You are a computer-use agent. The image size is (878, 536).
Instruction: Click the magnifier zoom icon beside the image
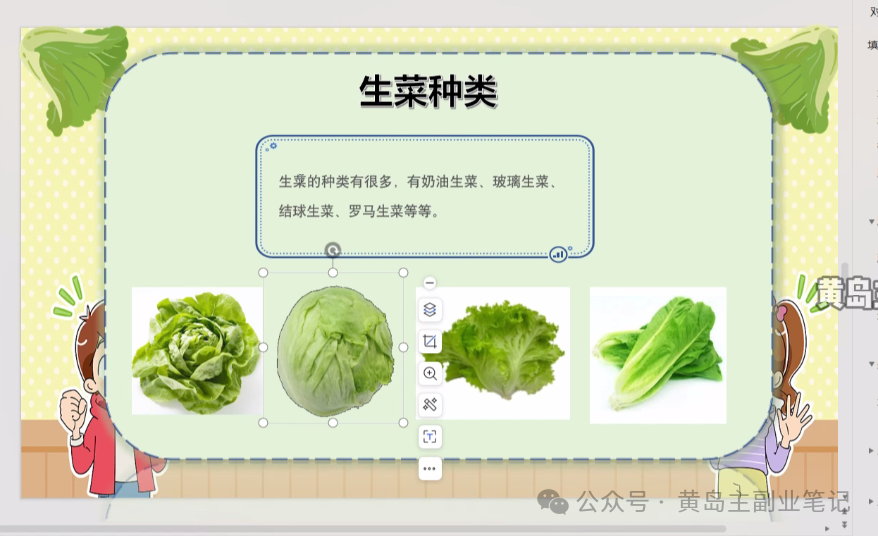[430, 373]
